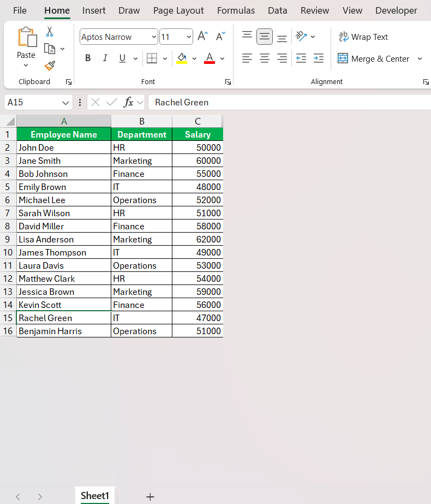Click the Top Align icon

(x=247, y=36)
